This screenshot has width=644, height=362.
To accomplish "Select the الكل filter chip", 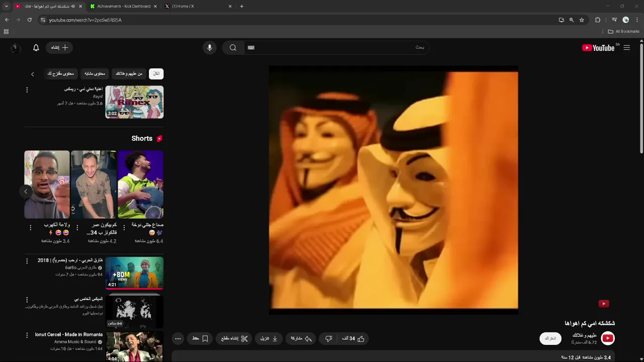I will point(156,74).
